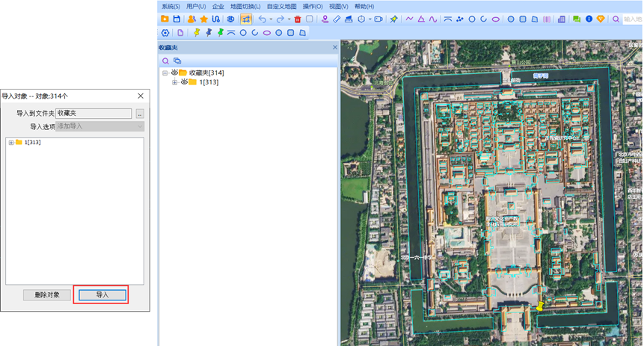Close the 导入对象 dialog
The height and width of the screenshot is (346, 644).
[141, 96]
